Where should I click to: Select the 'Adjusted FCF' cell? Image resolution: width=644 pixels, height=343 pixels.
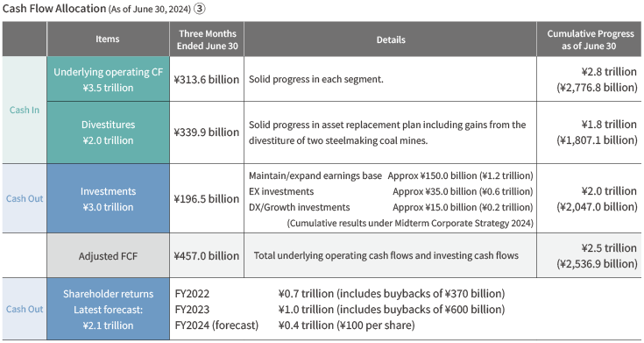pos(108,256)
